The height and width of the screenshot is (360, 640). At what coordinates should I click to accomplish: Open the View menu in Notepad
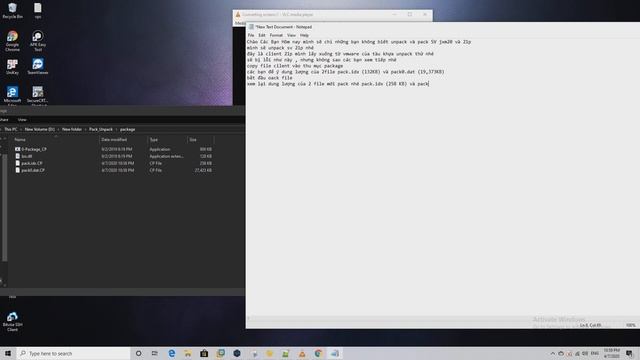point(291,35)
